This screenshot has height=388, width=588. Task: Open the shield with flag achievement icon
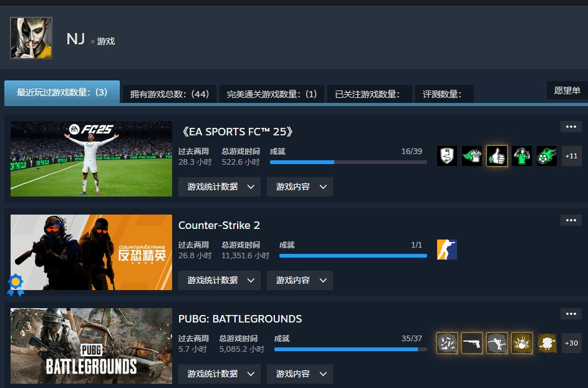(x=447, y=156)
